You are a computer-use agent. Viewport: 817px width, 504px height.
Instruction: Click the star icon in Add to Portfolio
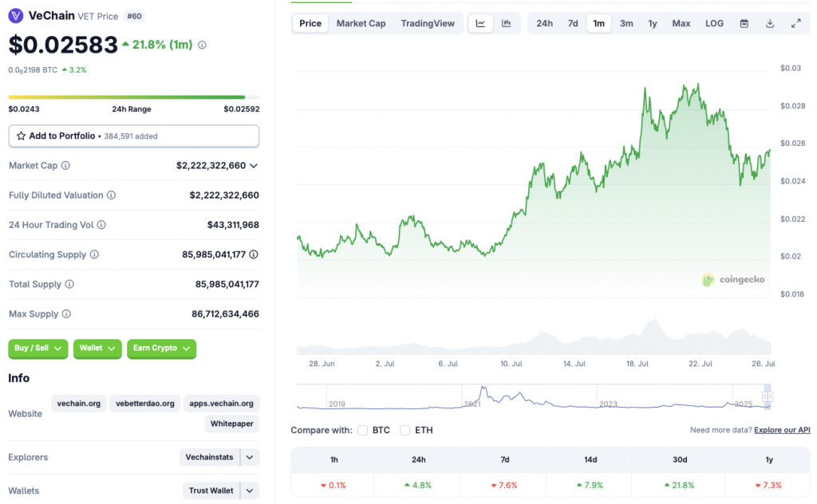[21, 136]
